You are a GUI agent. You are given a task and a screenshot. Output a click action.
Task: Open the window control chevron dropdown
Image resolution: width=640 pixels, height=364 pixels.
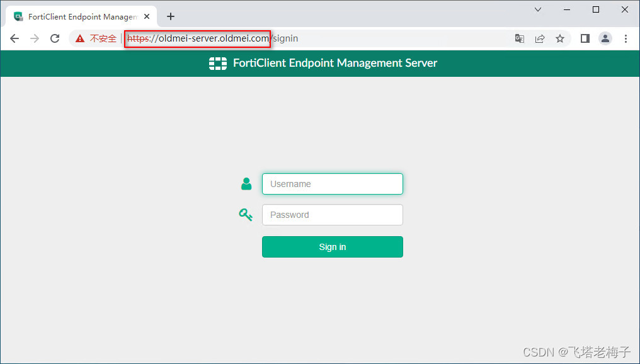click(x=537, y=9)
